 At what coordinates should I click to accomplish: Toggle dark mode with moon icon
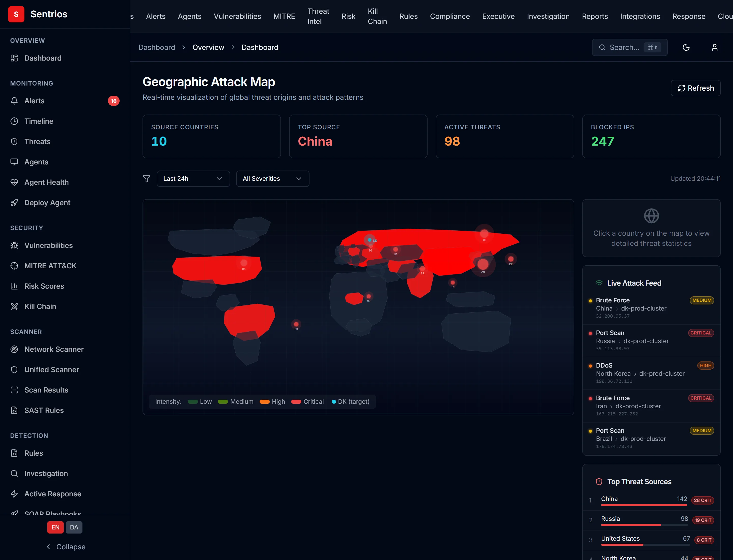(686, 47)
